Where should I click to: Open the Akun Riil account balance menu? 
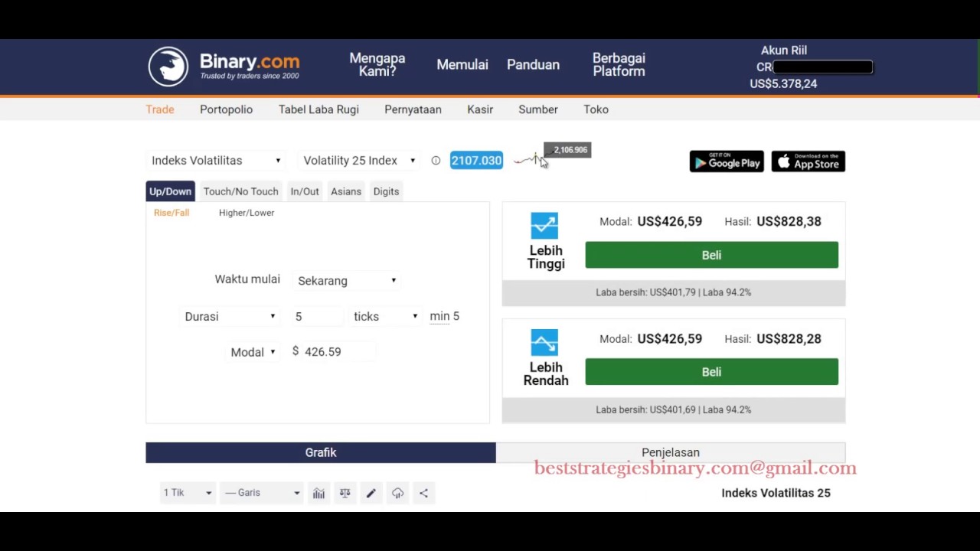[x=812, y=67]
